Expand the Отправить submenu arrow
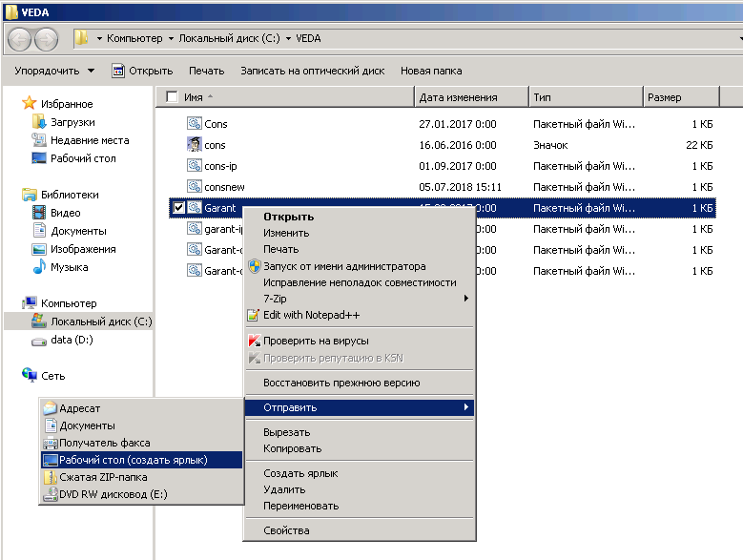This screenshot has width=743, height=560. pos(465,407)
